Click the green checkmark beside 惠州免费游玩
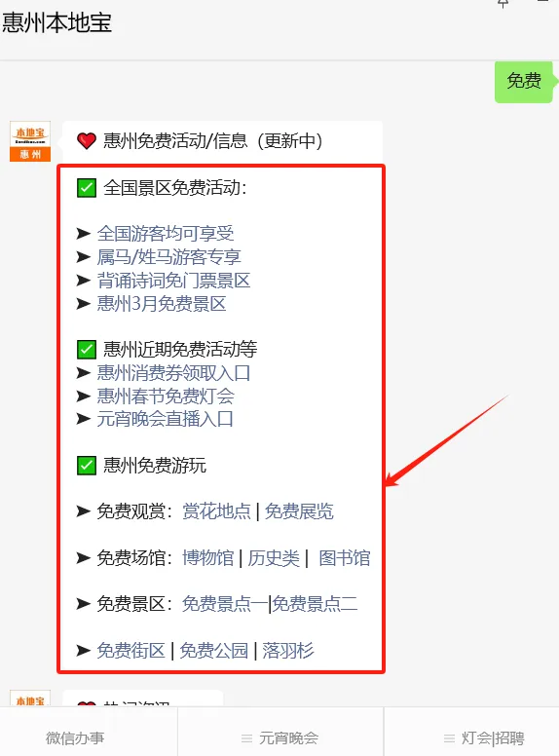559x756 pixels. point(87,466)
